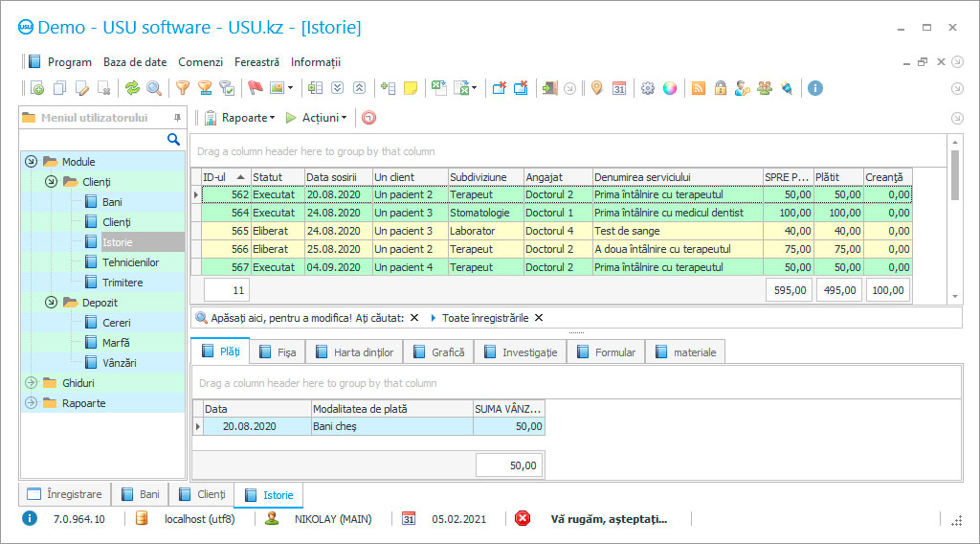Click the red flag toolbar icon
This screenshot has width=980, height=544.
tap(256, 88)
